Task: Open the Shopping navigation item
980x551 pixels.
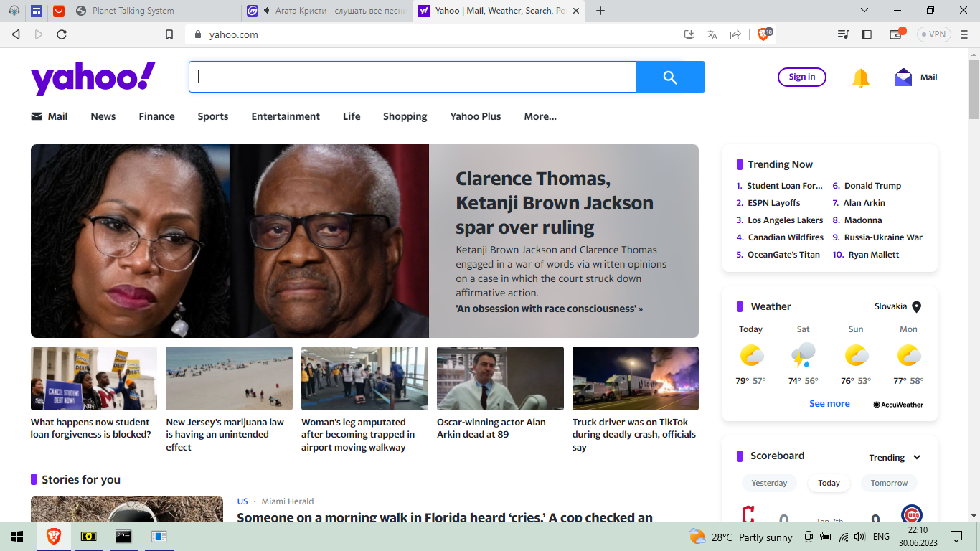Action: (405, 116)
